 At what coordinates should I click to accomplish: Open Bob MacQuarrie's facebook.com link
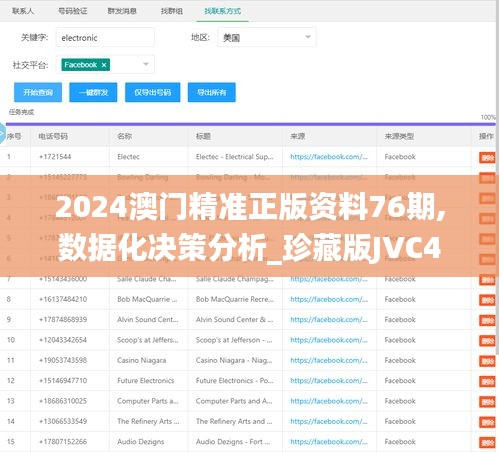(329, 299)
